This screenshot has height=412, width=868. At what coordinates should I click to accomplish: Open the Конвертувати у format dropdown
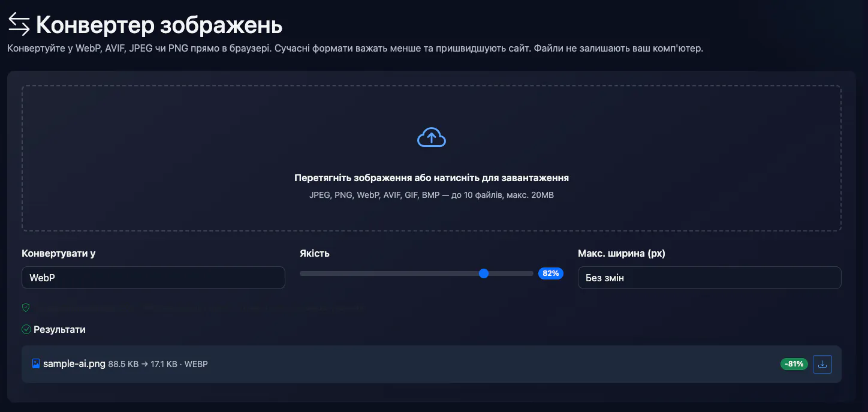pos(153,278)
